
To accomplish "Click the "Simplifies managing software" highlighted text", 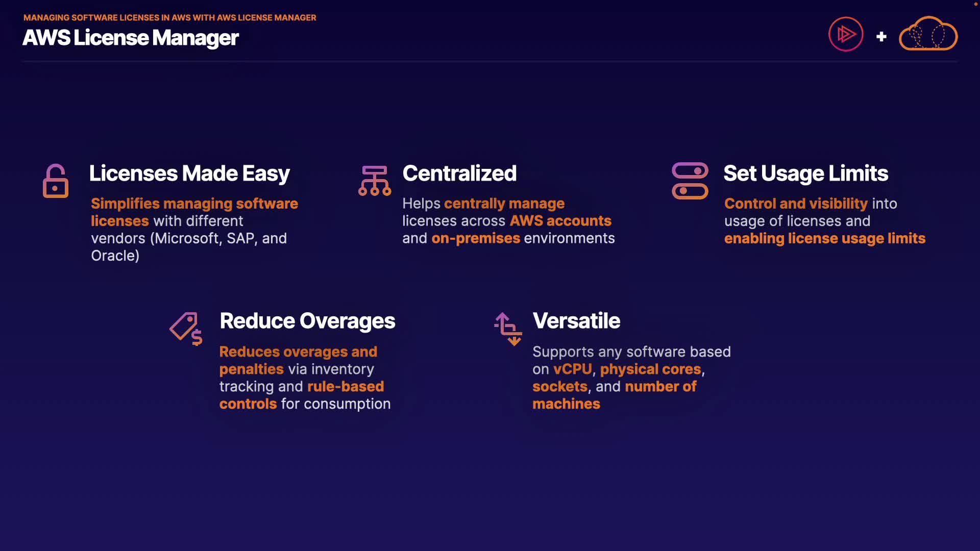I will point(194,204).
